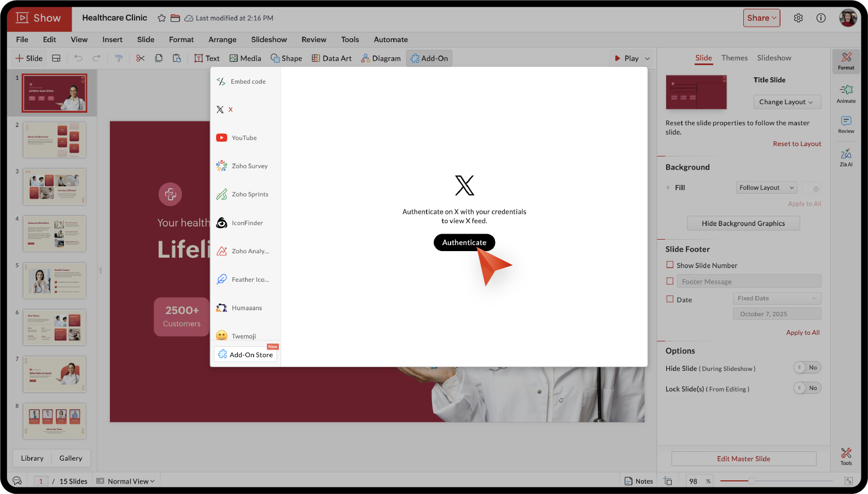Open the slide layout icon

pyautogui.click(x=56, y=58)
